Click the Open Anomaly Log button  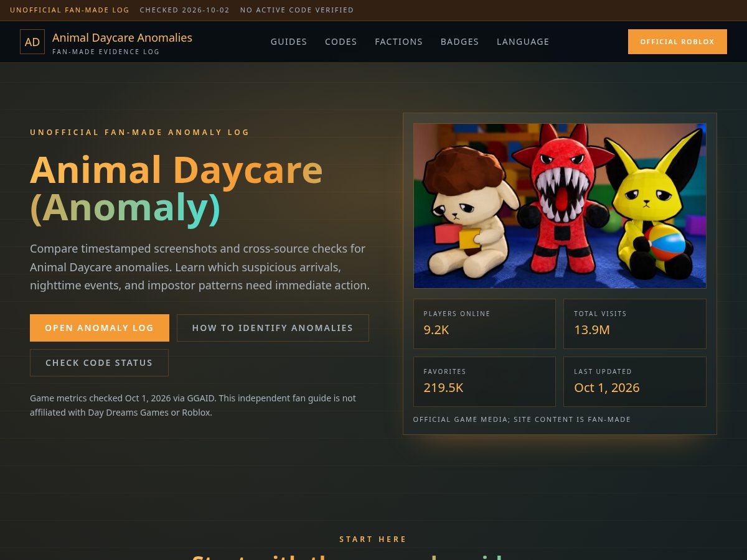pyautogui.click(x=100, y=328)
